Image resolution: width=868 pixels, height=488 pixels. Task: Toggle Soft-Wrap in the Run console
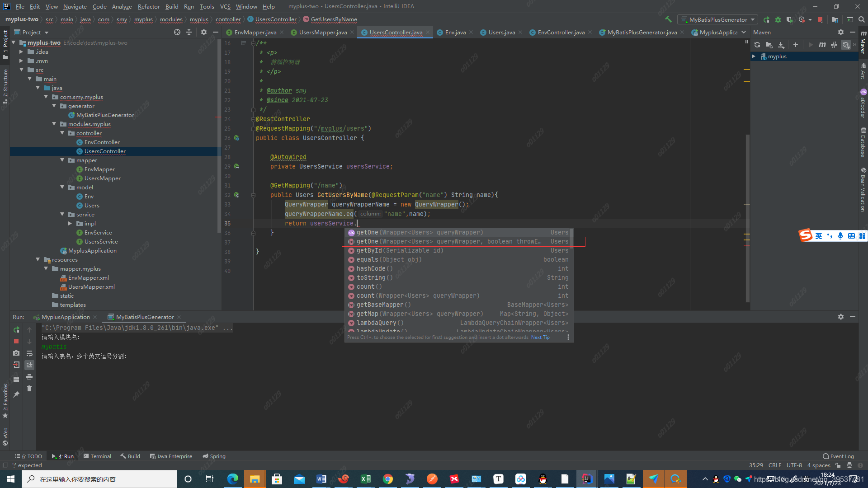click(29, 353)
